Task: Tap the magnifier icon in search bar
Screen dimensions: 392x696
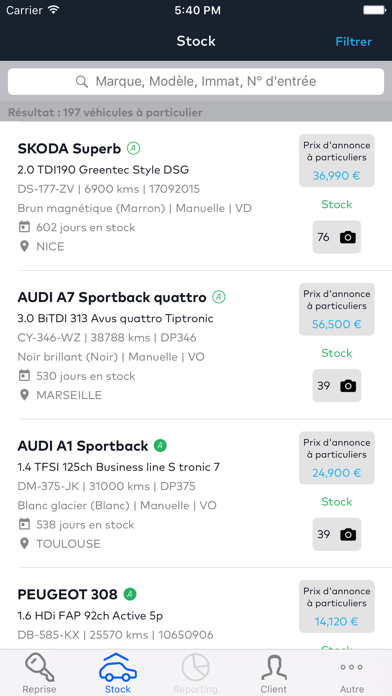Action: [82, 82]
